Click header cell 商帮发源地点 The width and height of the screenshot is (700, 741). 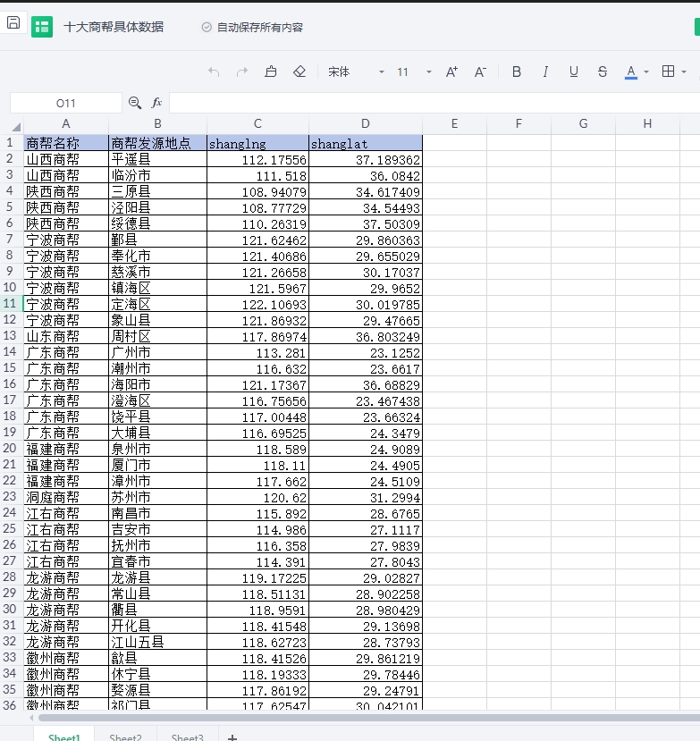pyautogui.click(x=158, y=143)
